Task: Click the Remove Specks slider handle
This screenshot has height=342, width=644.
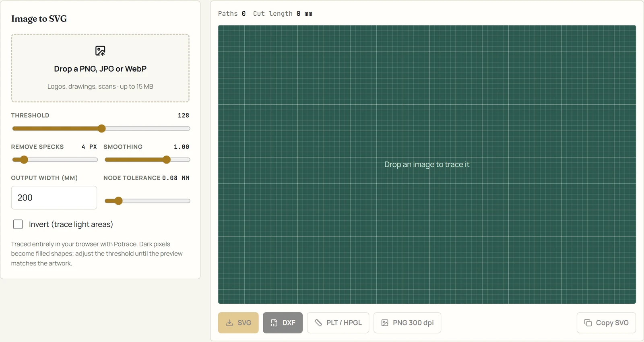Action: 24,160
